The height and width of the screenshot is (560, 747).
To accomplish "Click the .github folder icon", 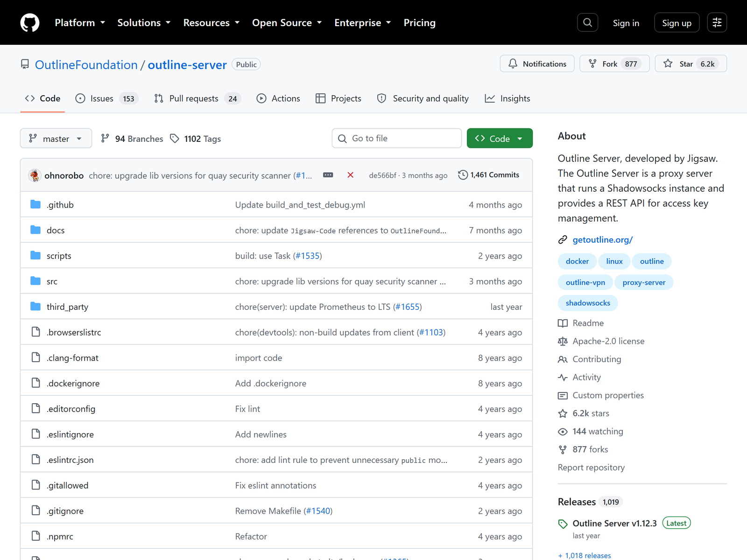I will point(35,204).
